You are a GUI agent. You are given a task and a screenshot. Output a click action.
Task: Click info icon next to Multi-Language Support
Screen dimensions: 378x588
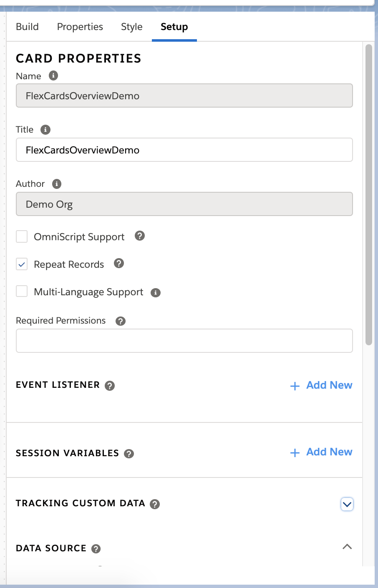[x=156, y=293]
